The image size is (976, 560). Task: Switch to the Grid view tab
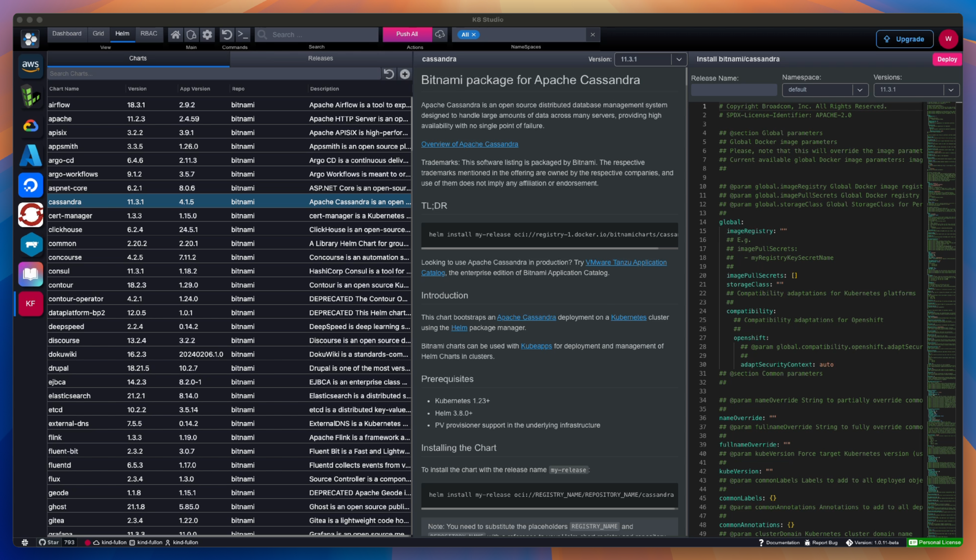98,34
